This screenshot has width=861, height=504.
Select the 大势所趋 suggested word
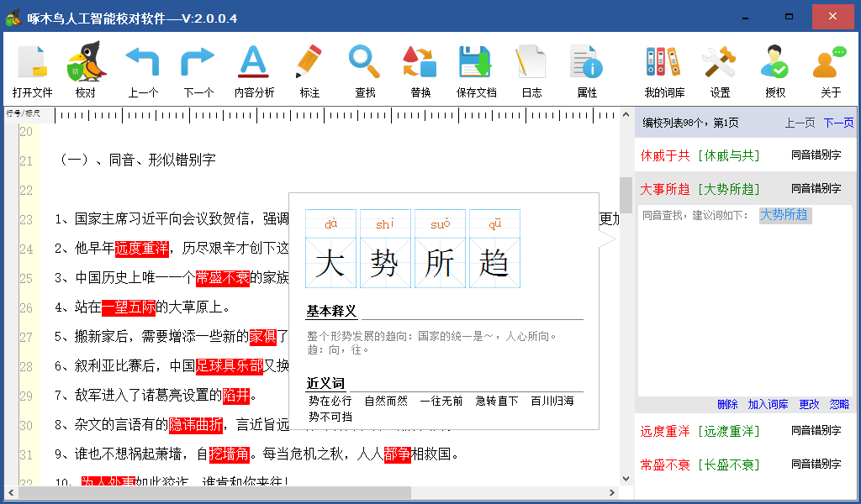[x=784, y=215]
